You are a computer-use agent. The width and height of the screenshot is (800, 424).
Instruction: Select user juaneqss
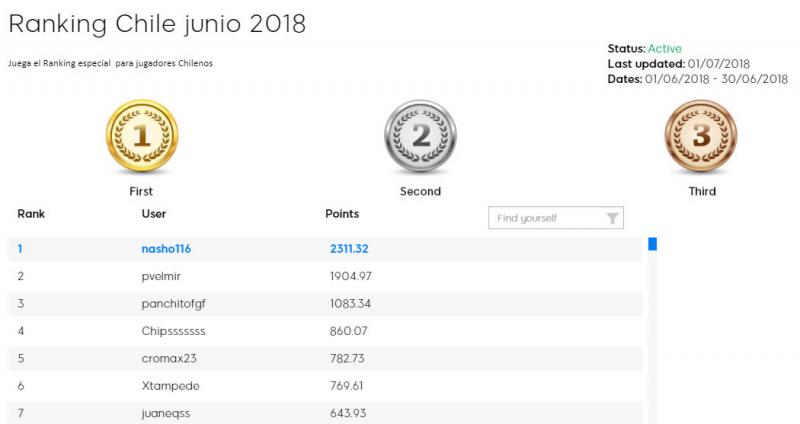(165, 411)
